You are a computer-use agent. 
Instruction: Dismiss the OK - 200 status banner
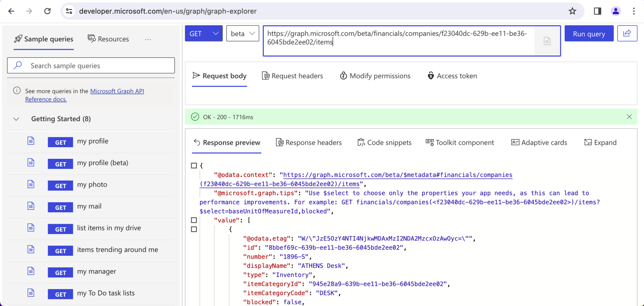click(x=629, y=117)
